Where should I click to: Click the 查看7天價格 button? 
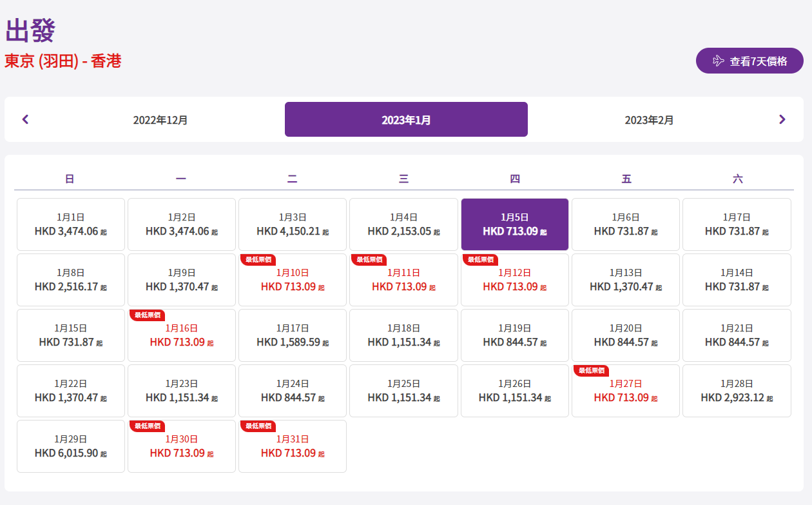749,61
